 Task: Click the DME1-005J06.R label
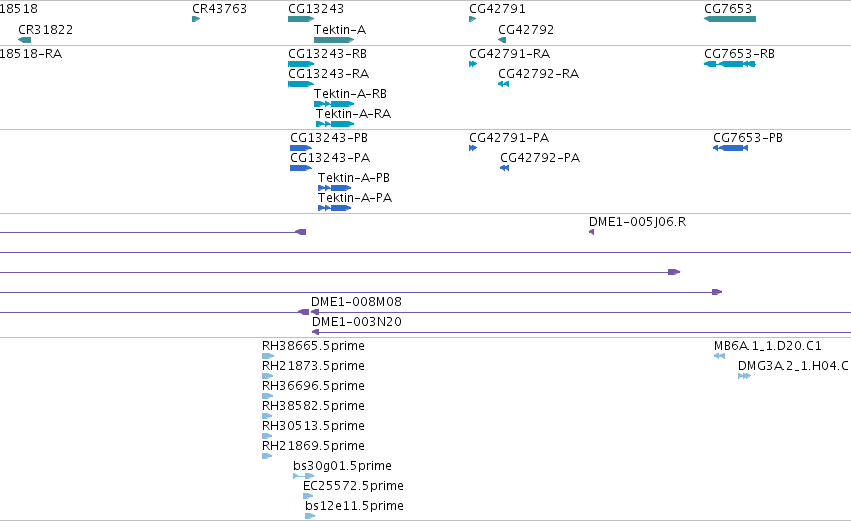(x=637, y=222)
